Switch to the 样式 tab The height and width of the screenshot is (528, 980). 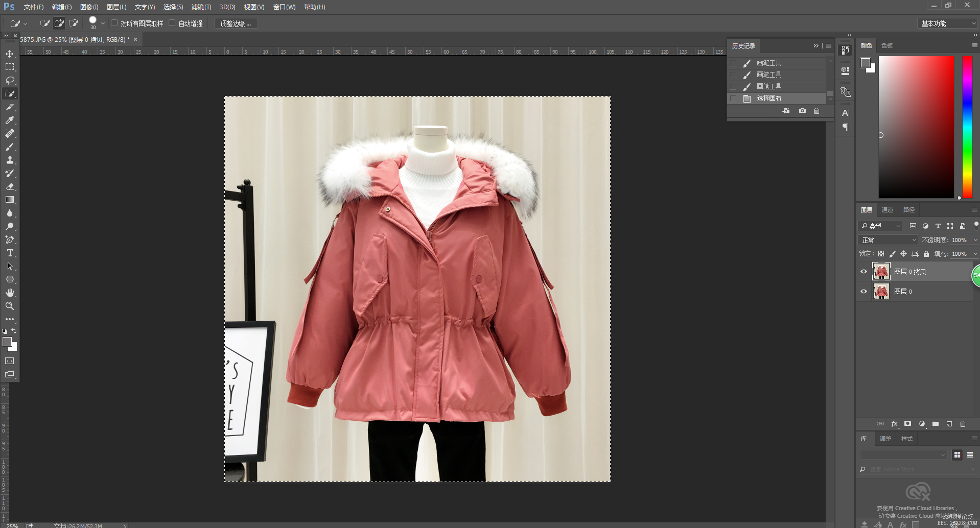pyautogui.click(x=907, y=439)
